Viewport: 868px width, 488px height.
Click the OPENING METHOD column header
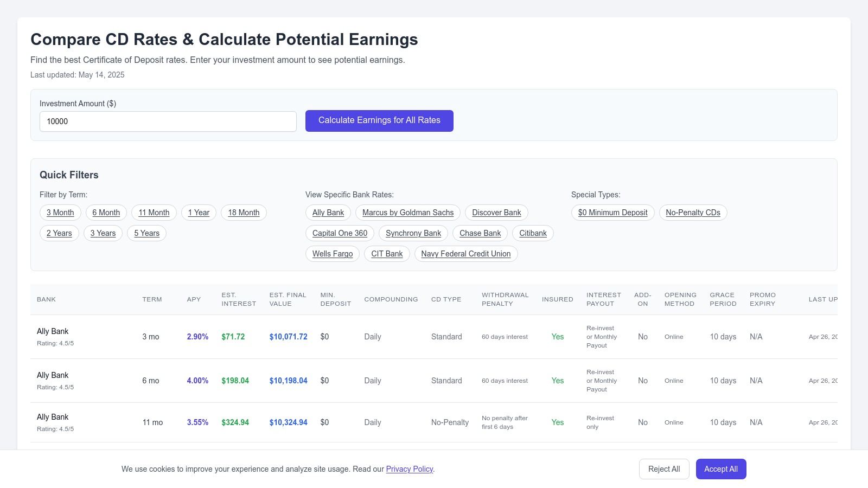(680, 299)
